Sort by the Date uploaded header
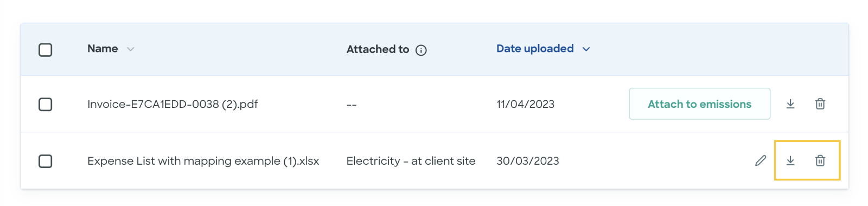Screen dimensions: 868x206 tap(535, 49)
